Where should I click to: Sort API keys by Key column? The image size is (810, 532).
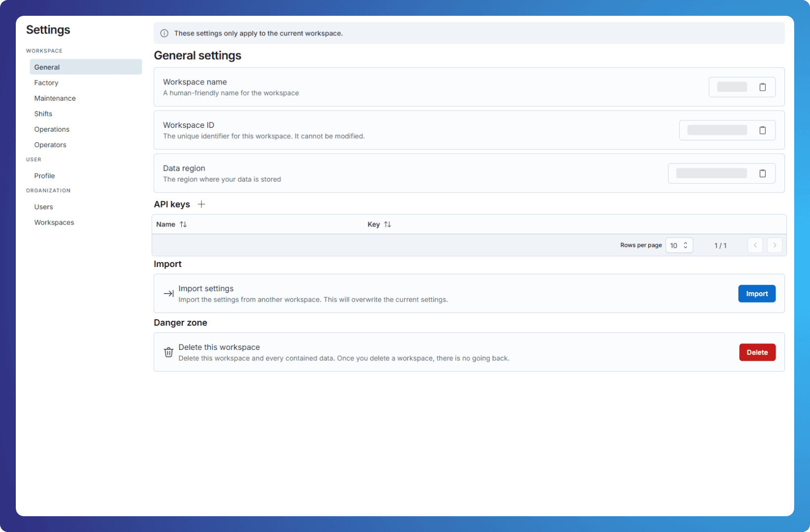coord(388,225)
